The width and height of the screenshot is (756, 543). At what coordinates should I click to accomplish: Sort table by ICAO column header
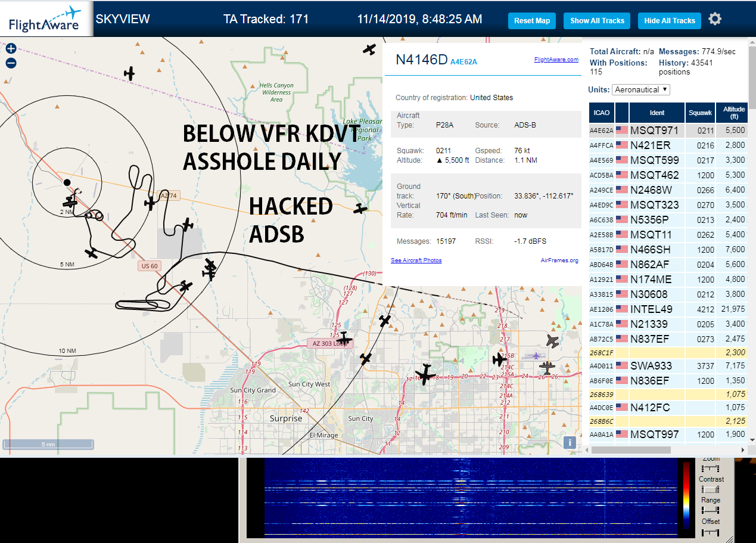pos(602,113)
